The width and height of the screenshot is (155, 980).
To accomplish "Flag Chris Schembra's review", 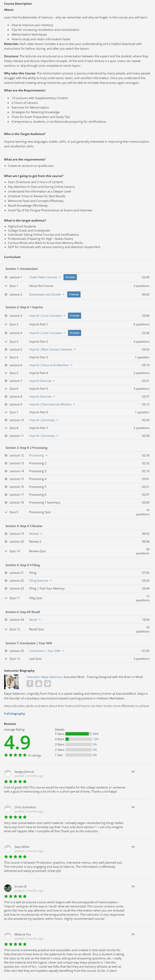I will 133,807.
